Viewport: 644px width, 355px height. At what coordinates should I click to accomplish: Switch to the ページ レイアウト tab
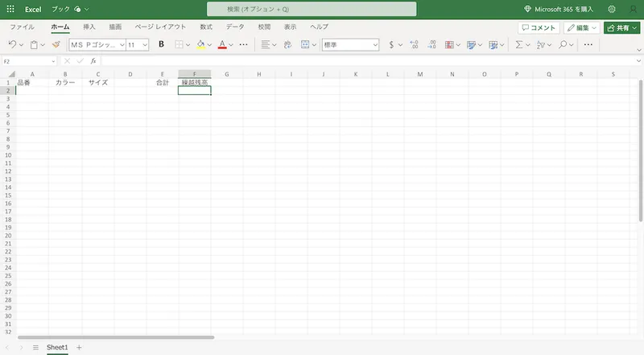click(x=160, y=27)
